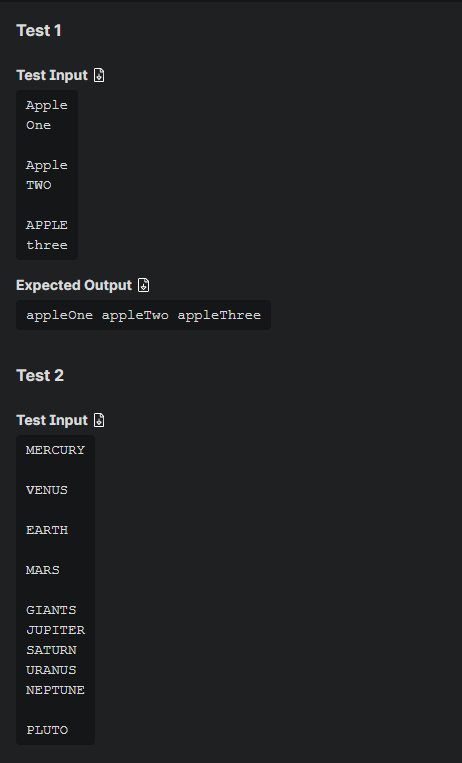Click appleThree in the expected output
This screenshot has width=462, height=763.
(219, 315)
